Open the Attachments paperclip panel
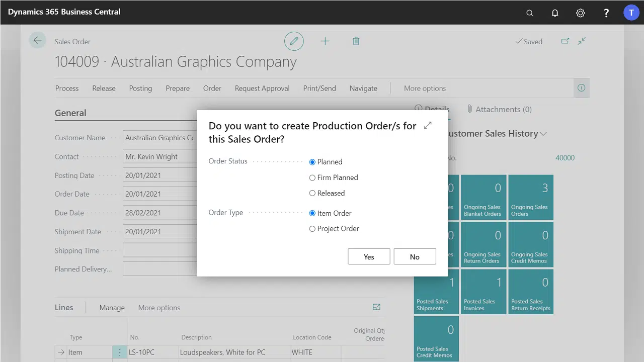Screen dimensions: 644x362 click(x=499, y=109)
